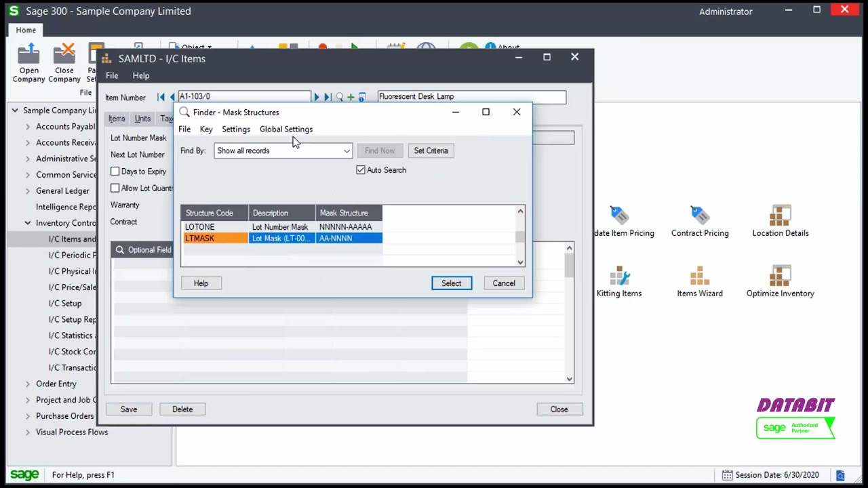The image size is (868, 488).
Task: Open the Finder Key menu
Action: (x=206, y=129)
